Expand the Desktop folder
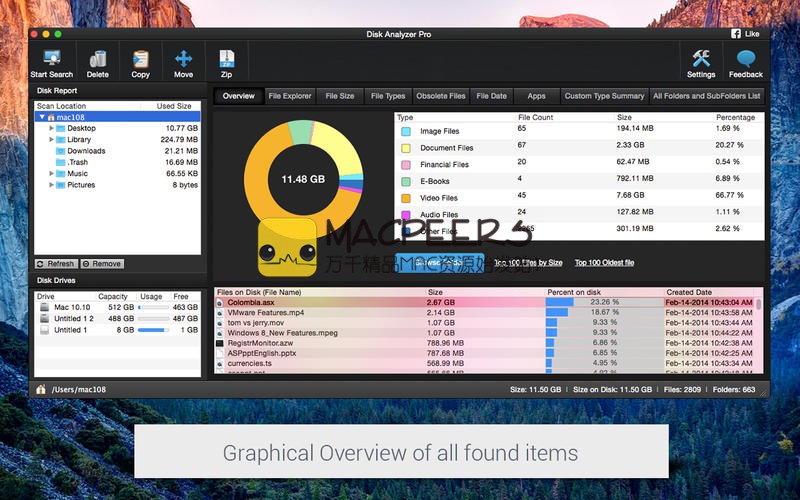This screenshot has width=800, height=500. (x=52, y=128)
